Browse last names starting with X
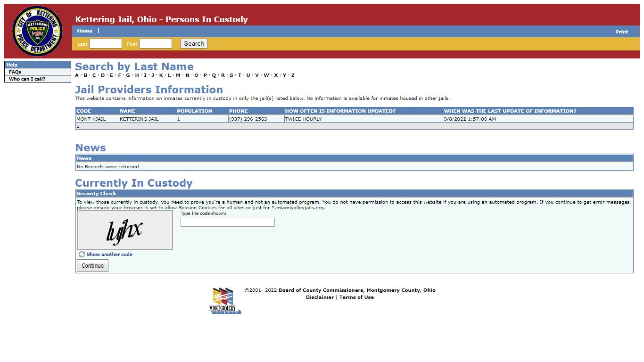 tap(276, 75)
